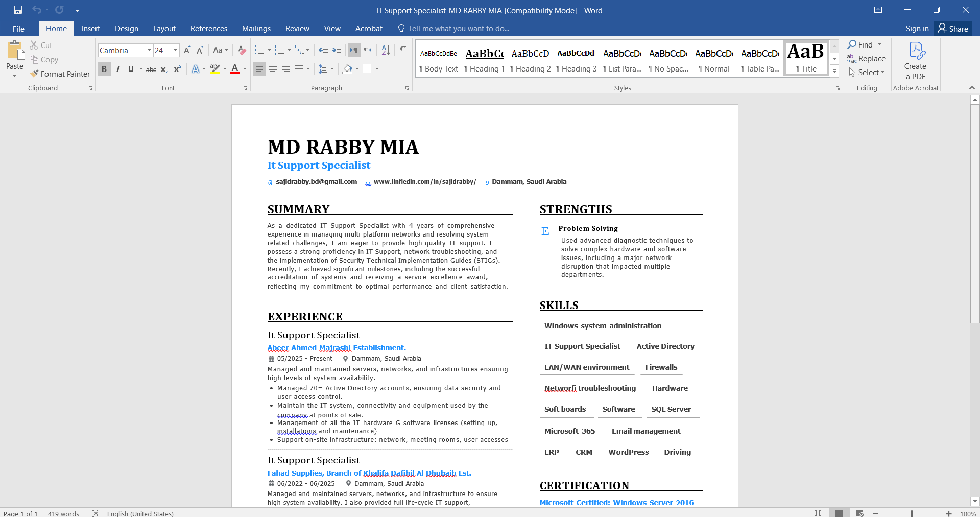This screenshot has width=980, height=517.
Task: Open the Cambria font name dropdown
Action: (149, 50)
